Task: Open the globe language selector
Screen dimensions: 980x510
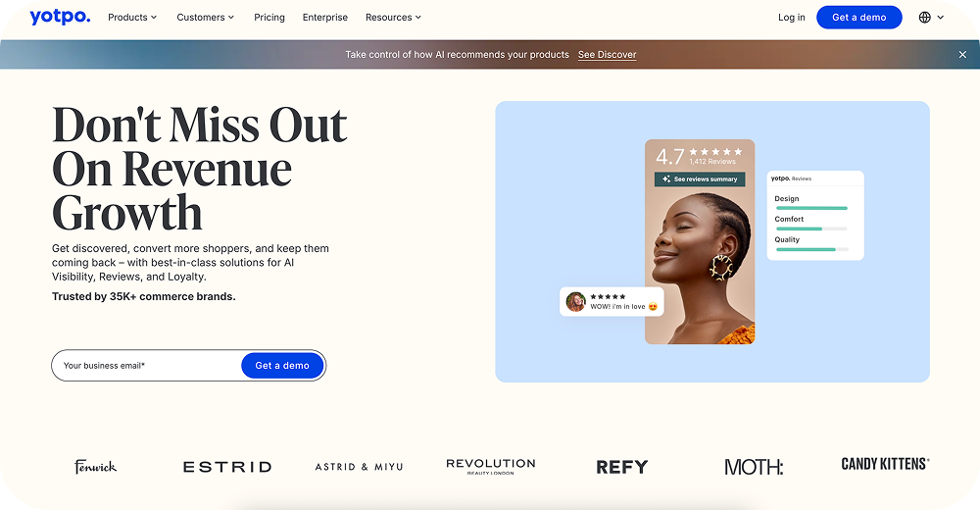Action: 931,18
